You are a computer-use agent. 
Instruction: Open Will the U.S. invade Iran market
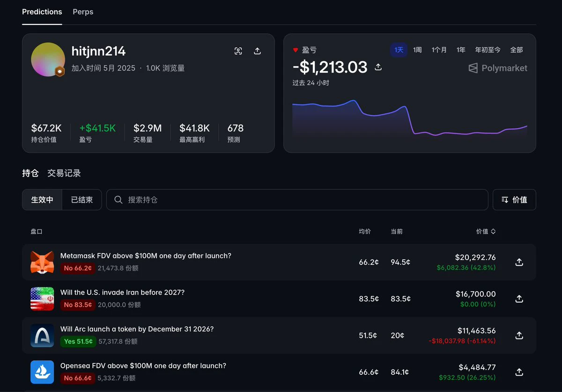coord(122,292)
